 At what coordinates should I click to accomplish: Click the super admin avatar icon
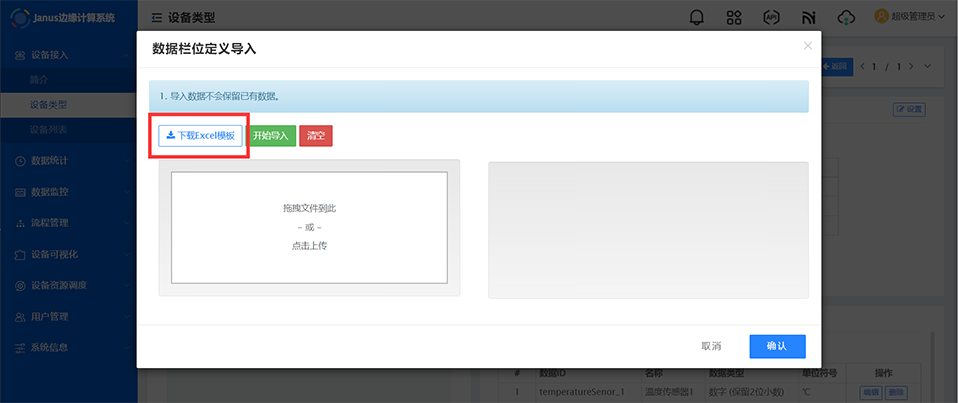point(882,17)
